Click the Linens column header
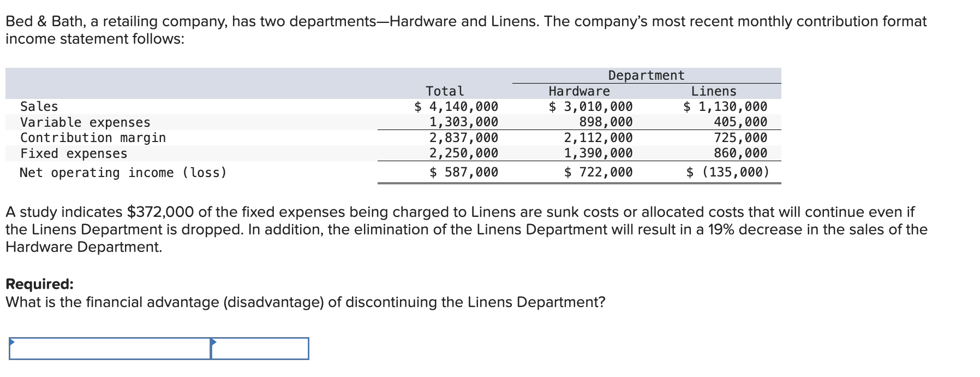 (714, 91)
